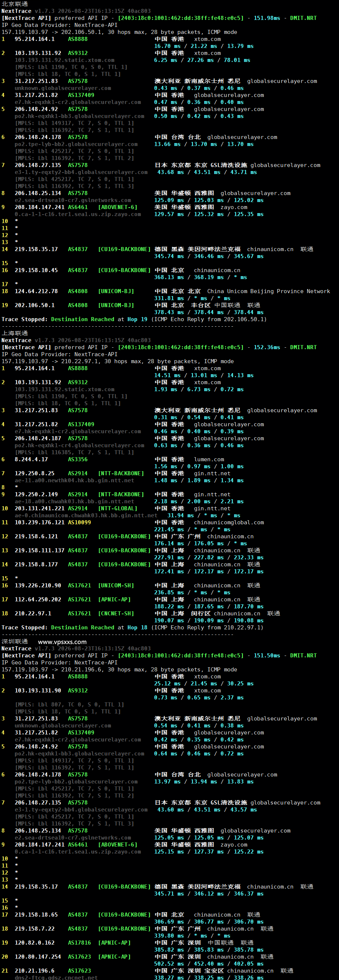Image resolution: width=339 pixels, height=980 pixels.
Task: Click the latency line 306.69 ms / 306.77 ms / 306.70 ms
Action: click(x=209, y=922)
